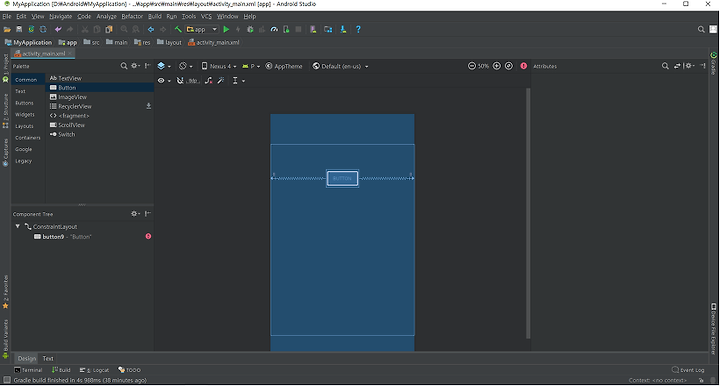Toggle expanded attributes view arrows icon
The width and height of the screenshot is (720, 386).
677,66
